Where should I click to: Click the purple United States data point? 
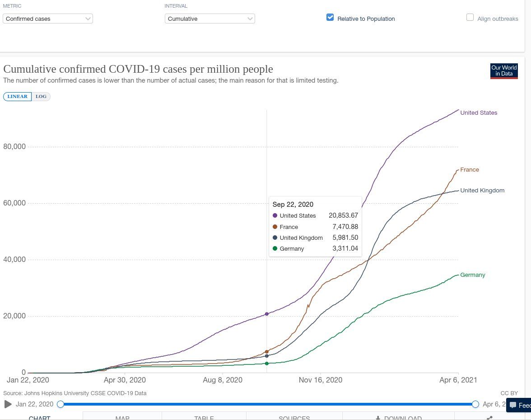coord(267,313)
